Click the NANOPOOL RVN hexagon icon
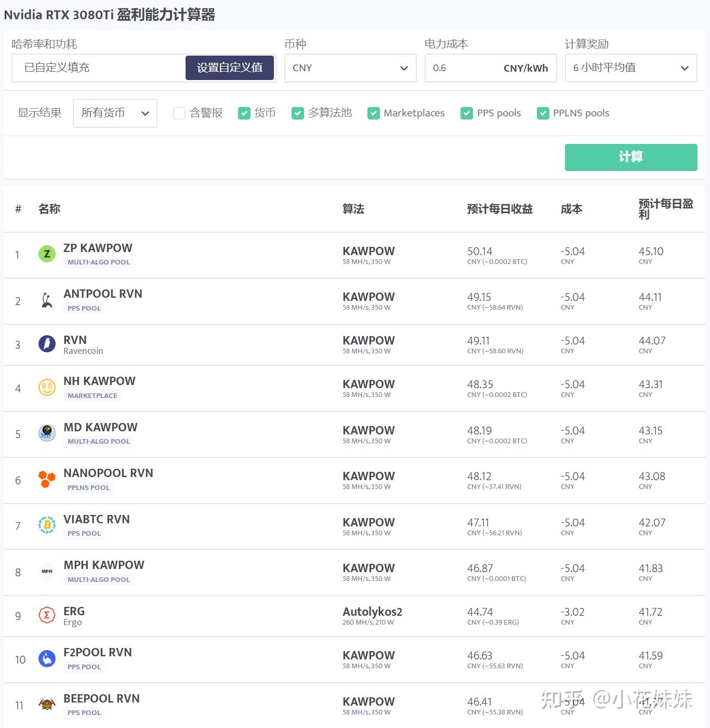This screenshot has height=728, width=710. (x=47, y=479)
